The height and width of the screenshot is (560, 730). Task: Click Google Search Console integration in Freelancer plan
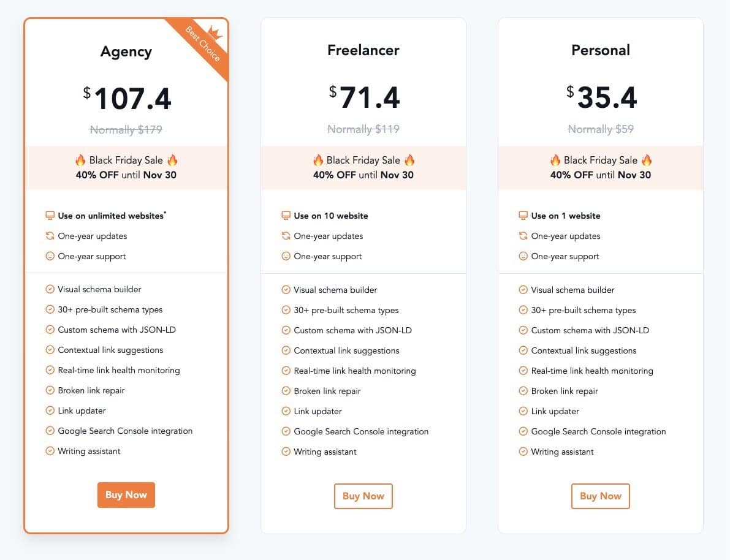click(x=361, y=431)
